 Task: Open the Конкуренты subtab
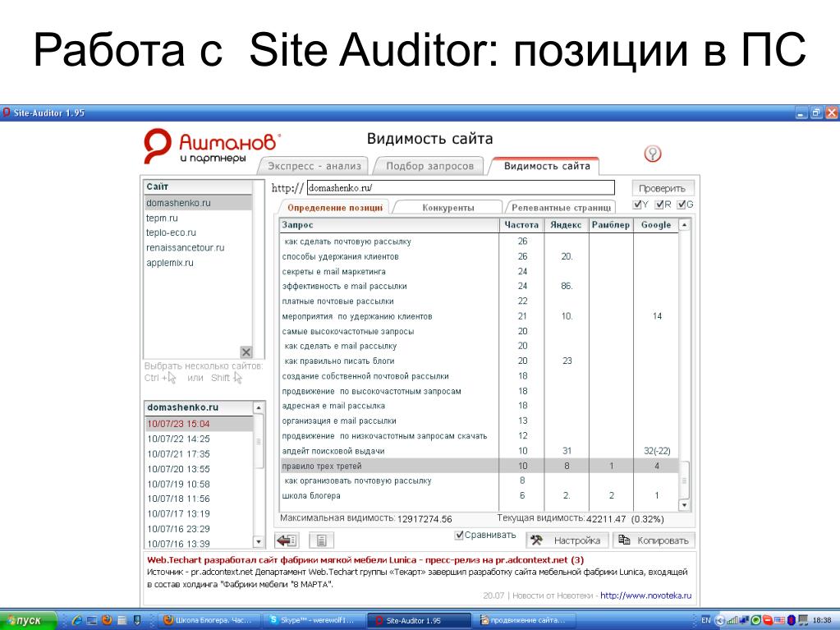pos(448,208)
